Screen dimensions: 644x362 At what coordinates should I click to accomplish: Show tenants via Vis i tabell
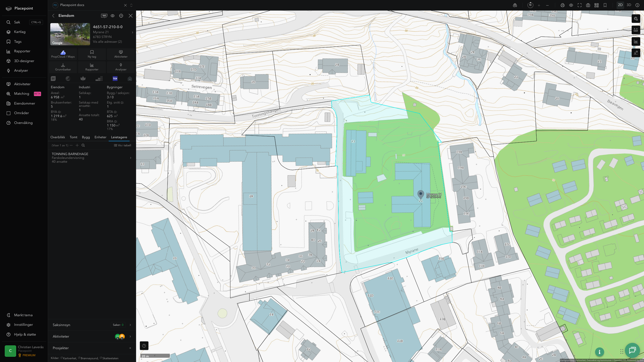click(123, 145)
